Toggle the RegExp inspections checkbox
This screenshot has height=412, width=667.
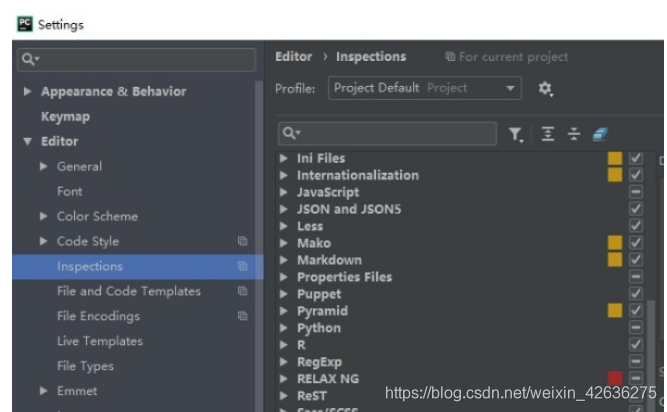(x=636, y=361)
